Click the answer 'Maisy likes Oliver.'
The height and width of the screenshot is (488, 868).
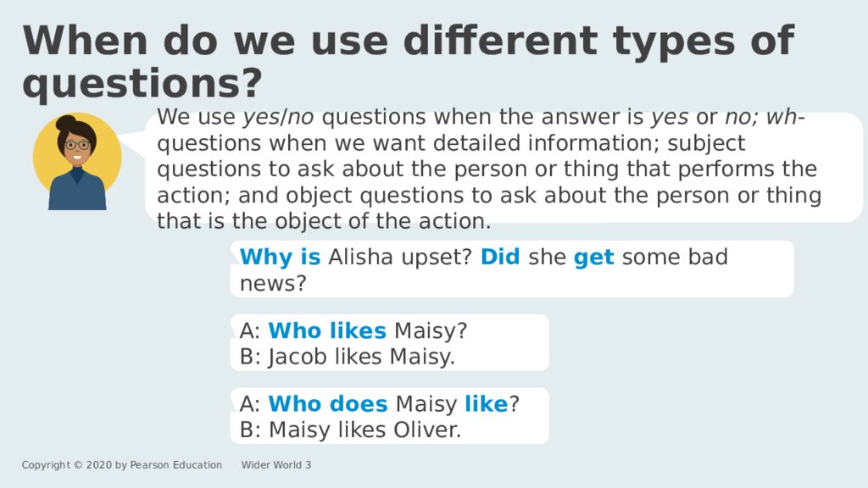364,430
